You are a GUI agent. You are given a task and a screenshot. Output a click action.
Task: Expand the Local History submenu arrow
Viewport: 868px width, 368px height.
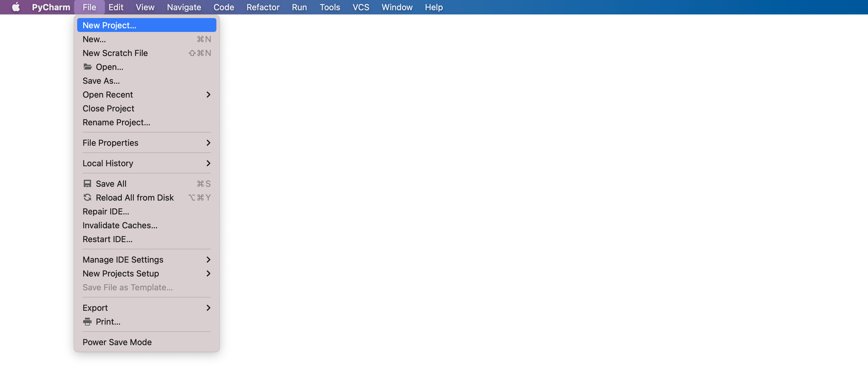[208, 163]
